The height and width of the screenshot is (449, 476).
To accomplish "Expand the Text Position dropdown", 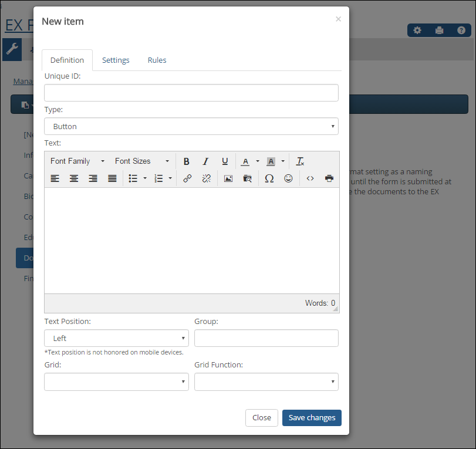I will [x=116, y=338].
